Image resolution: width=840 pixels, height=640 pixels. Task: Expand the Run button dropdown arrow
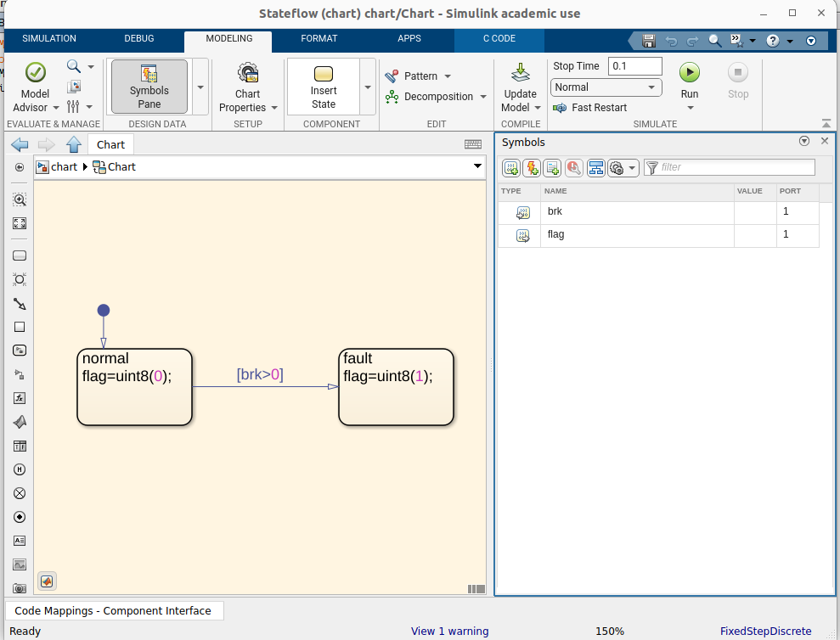(690, 108)
